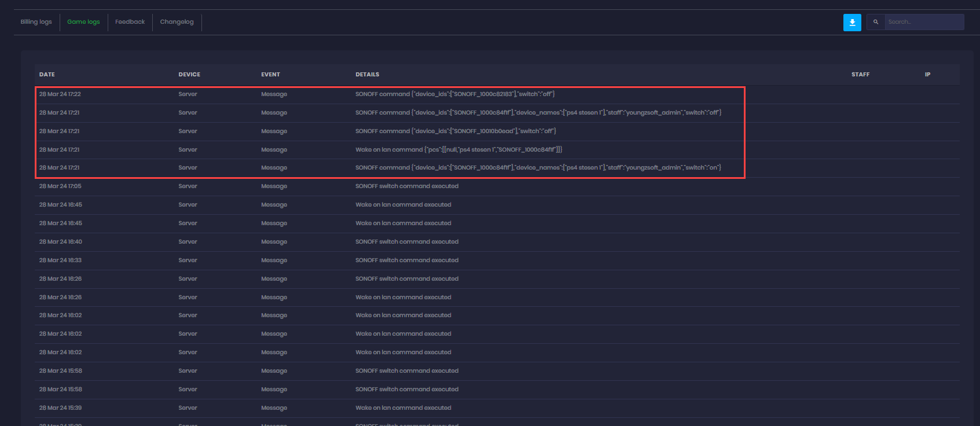The image size is (980, 426).
Task: Select the log row dated 28 Mar 24 17:22
Action: tap(60, 94)
